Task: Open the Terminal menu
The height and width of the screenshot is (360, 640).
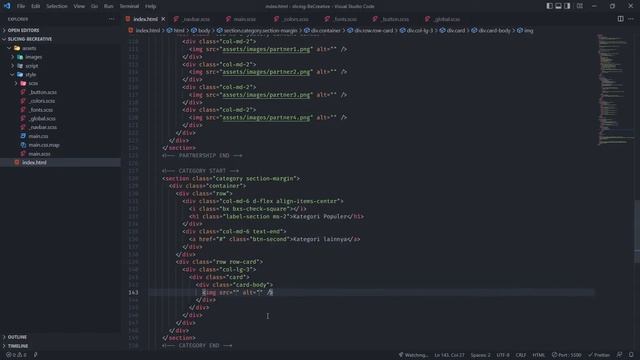Action: tap(129, 6)
